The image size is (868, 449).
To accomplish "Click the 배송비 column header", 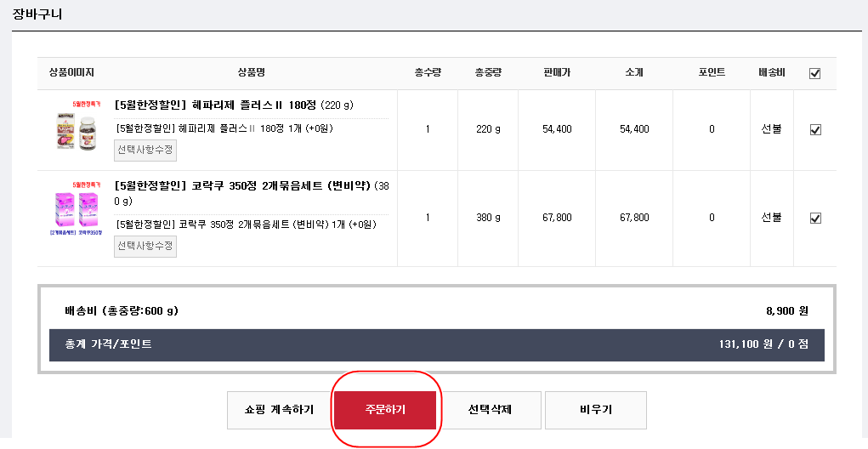I will click(771, 73).
